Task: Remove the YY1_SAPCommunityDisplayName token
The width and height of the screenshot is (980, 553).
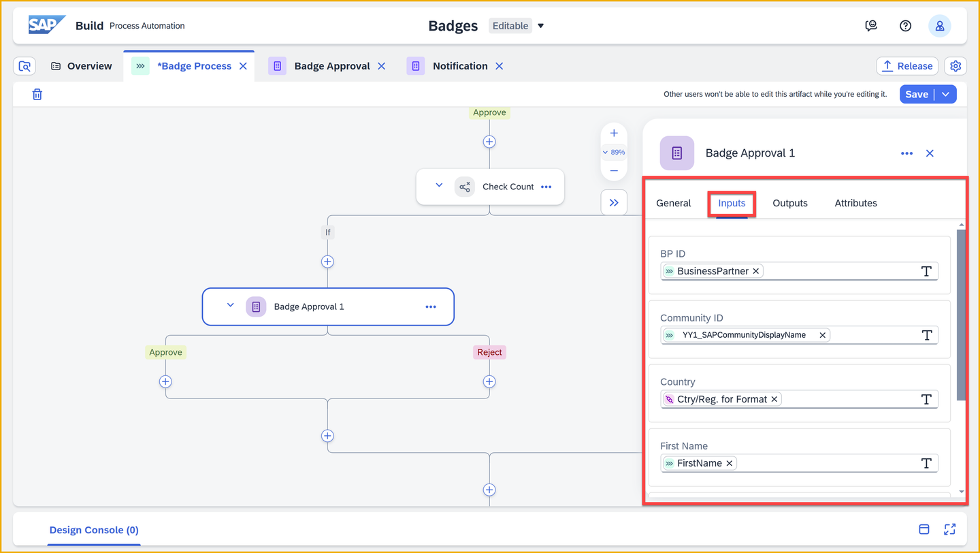Action: (x=822, y=335)
